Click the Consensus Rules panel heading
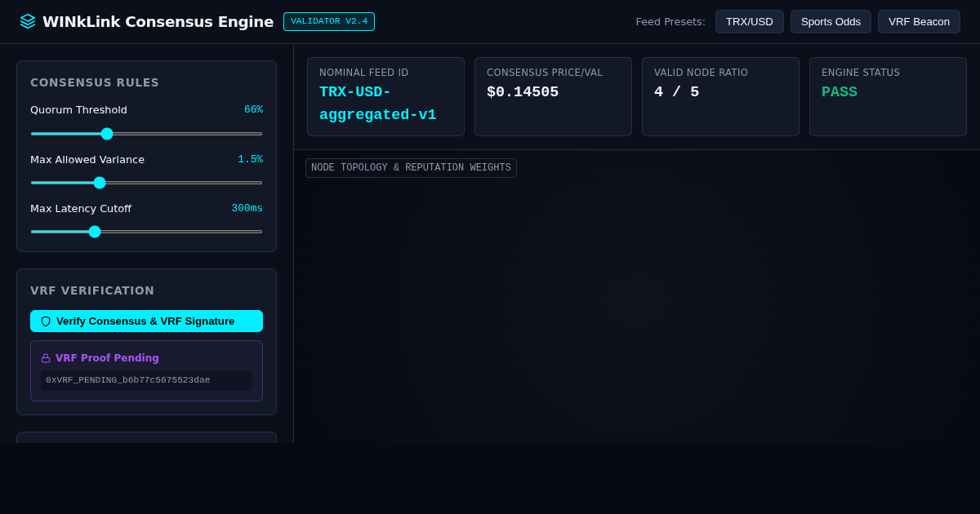 tap(95, 82)
